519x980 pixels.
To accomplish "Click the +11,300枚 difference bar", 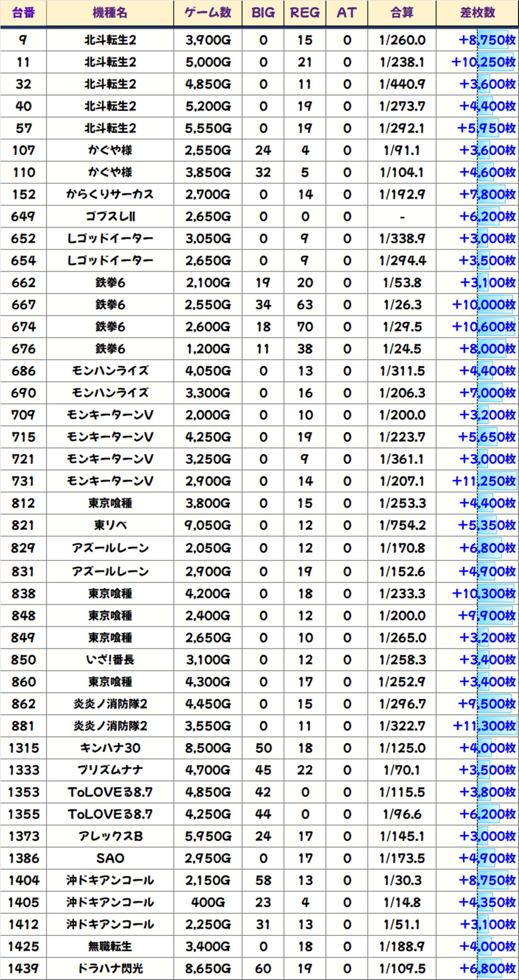I will click(x=496, y=726).
